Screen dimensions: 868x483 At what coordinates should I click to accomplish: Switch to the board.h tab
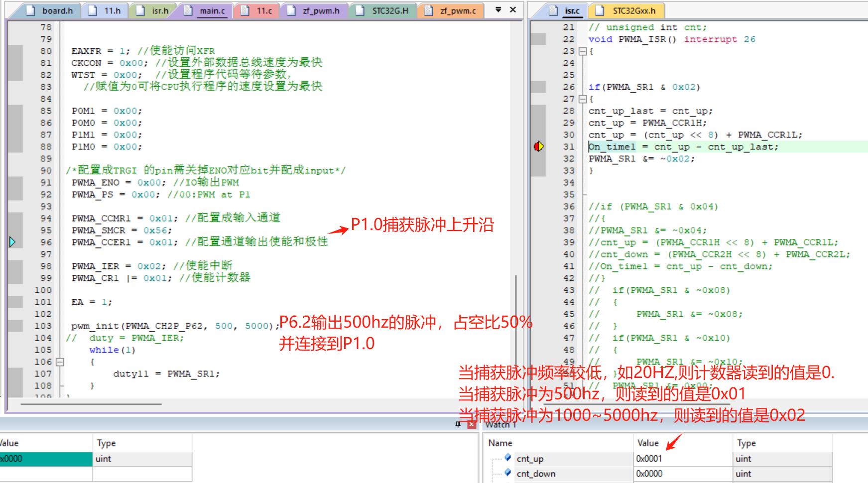click(51, 10)
